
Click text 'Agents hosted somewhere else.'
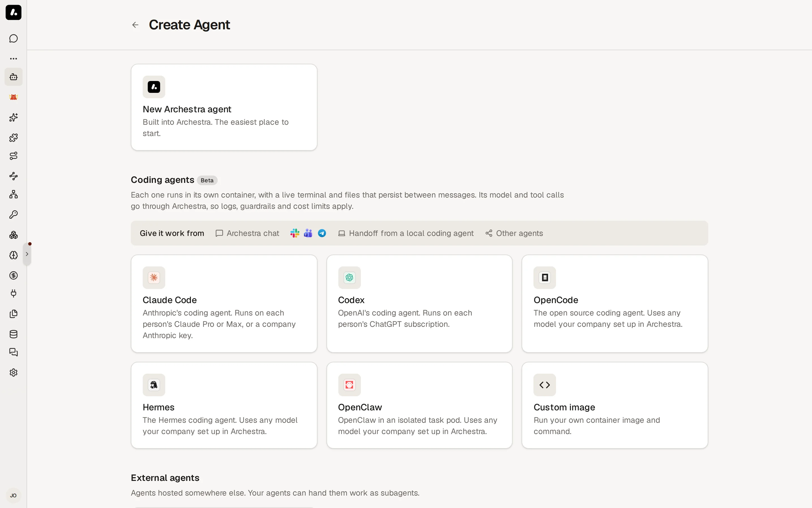click(x=188, y=493)
